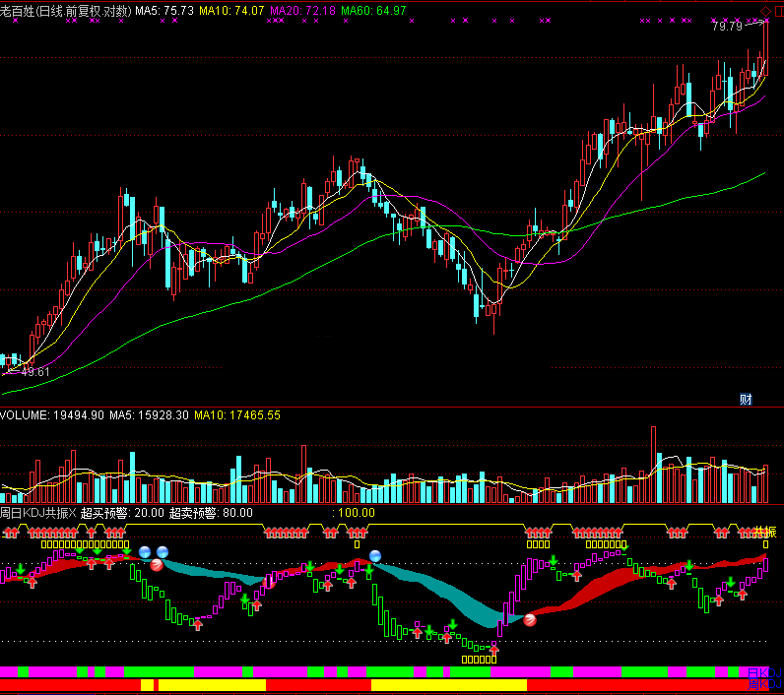Click the yellow 共振 resonance label

tap(765, 532)
